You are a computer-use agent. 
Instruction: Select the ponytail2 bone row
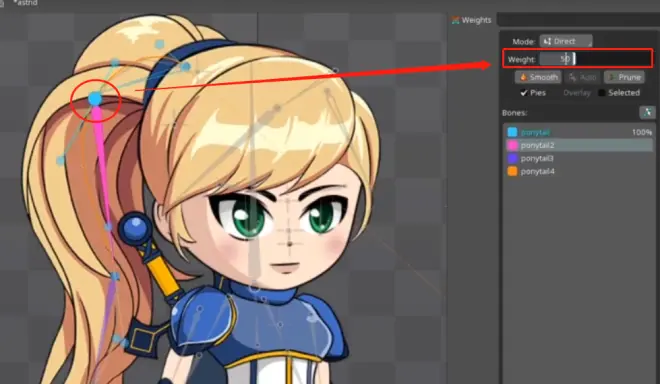click(x=579, y=145)
